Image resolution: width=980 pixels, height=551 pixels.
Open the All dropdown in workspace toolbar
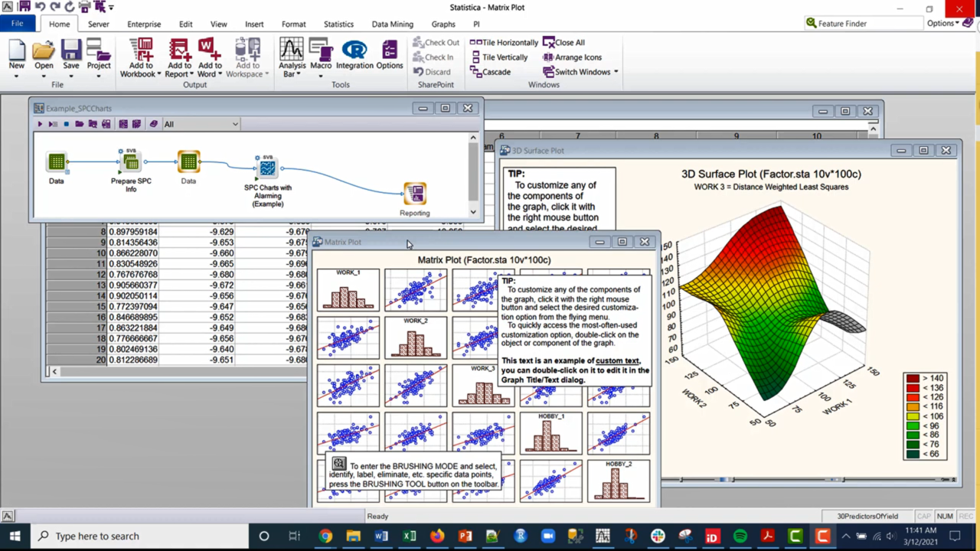pyautogui.click(x=201, y=124)
